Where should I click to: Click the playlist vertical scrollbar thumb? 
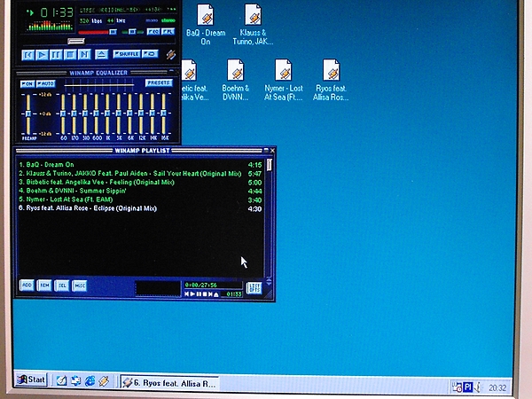[270, 165]
